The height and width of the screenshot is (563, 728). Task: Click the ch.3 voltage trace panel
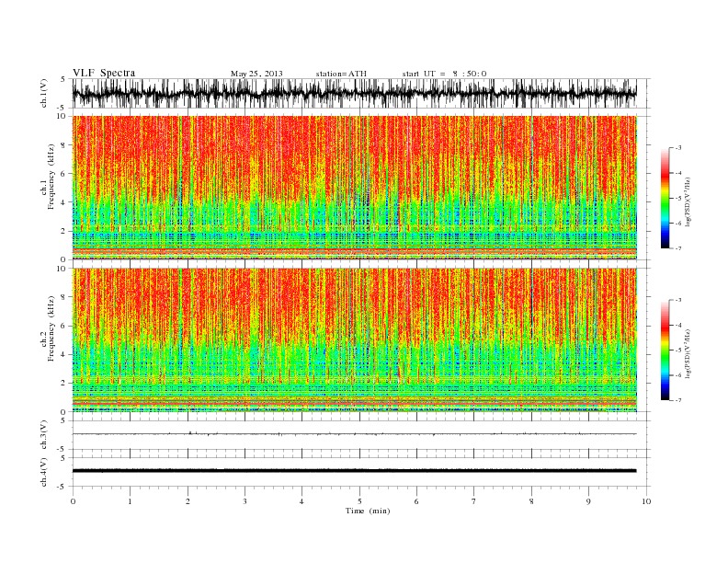360,435
